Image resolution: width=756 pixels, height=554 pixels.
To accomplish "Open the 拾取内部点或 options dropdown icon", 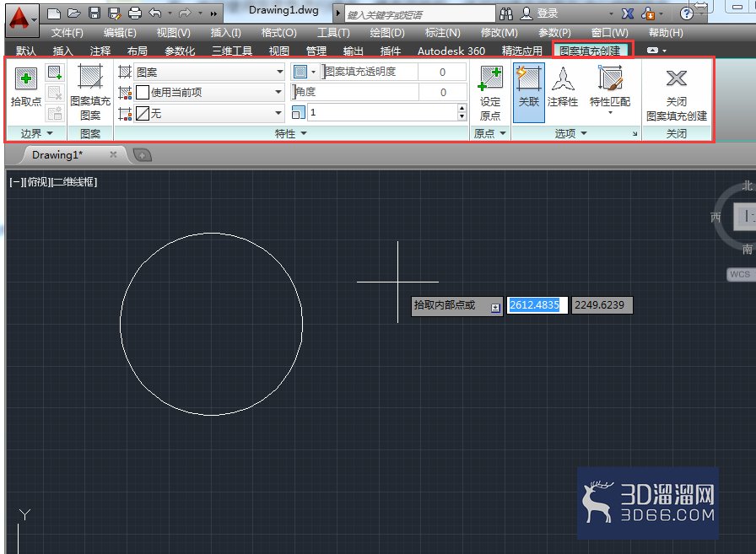I will [x=495, y=308].
